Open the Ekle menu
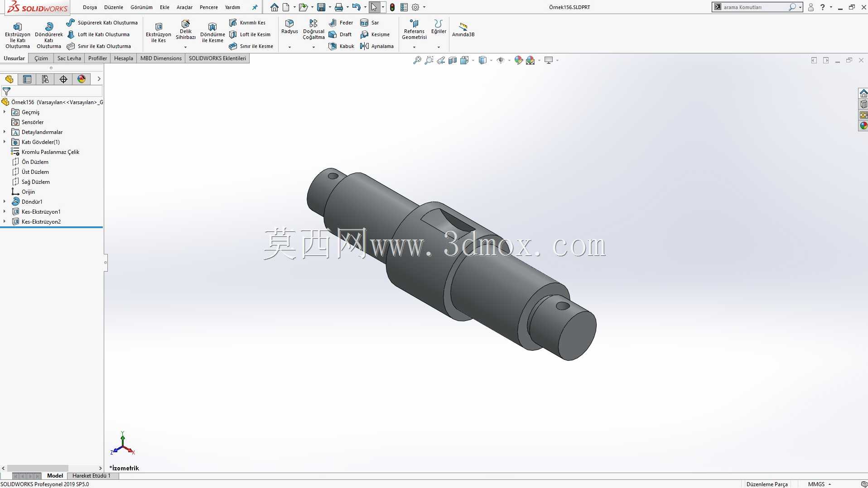The image size is (868, 488). click(164, 7)
